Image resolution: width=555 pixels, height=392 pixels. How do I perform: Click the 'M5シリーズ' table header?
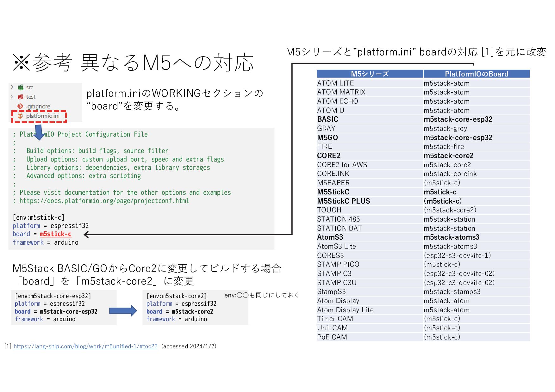tap(370, 74)
